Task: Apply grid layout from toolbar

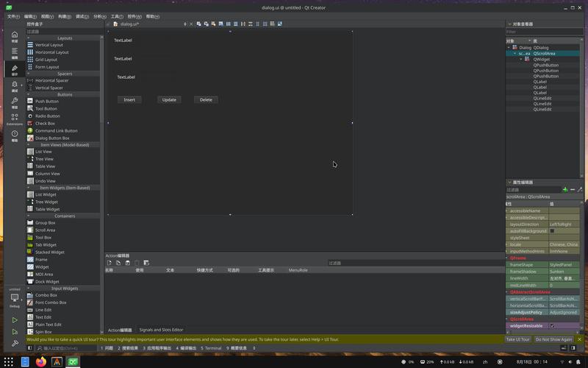Action: 265,24
